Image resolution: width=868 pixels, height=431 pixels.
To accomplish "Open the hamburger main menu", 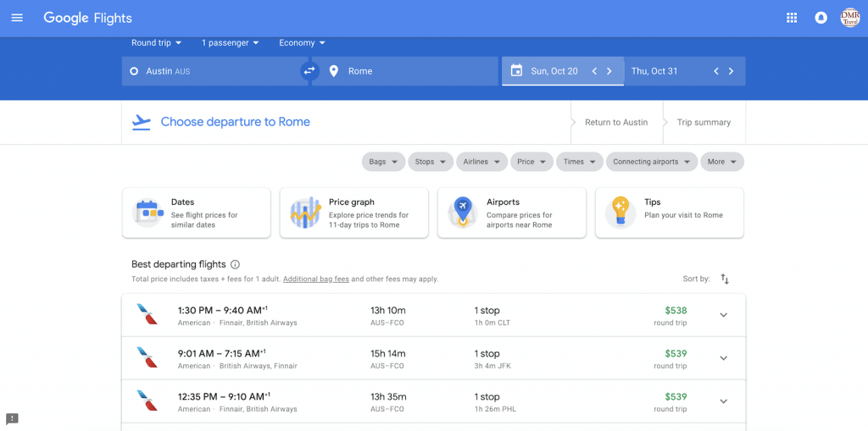I will tap(17, 18).
